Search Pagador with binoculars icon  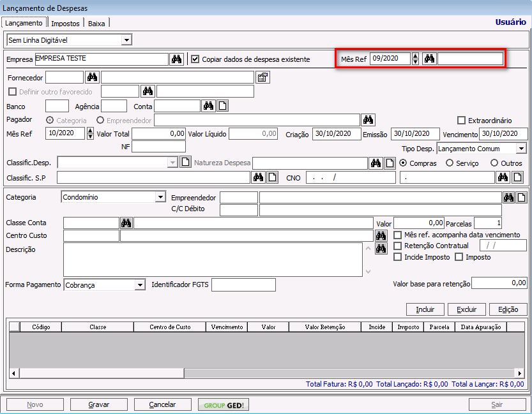coord(368,119)
